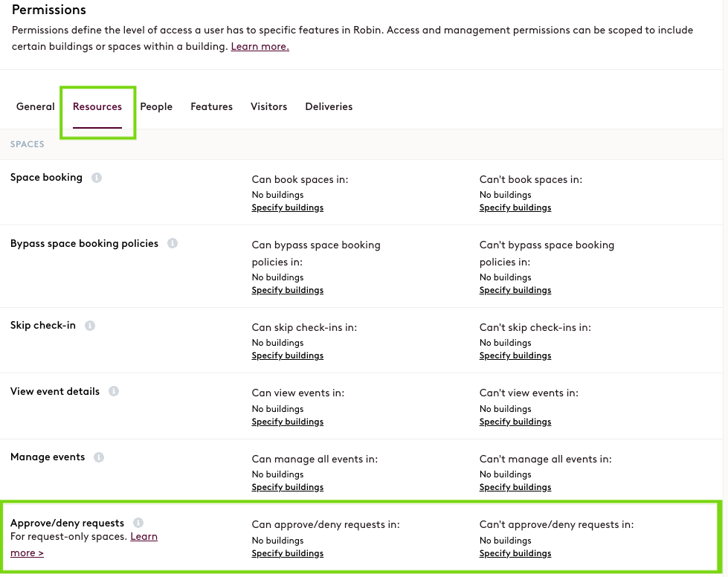Click info icon next to View event details
This screenshot has height=577, width=728.
point(114,391)
